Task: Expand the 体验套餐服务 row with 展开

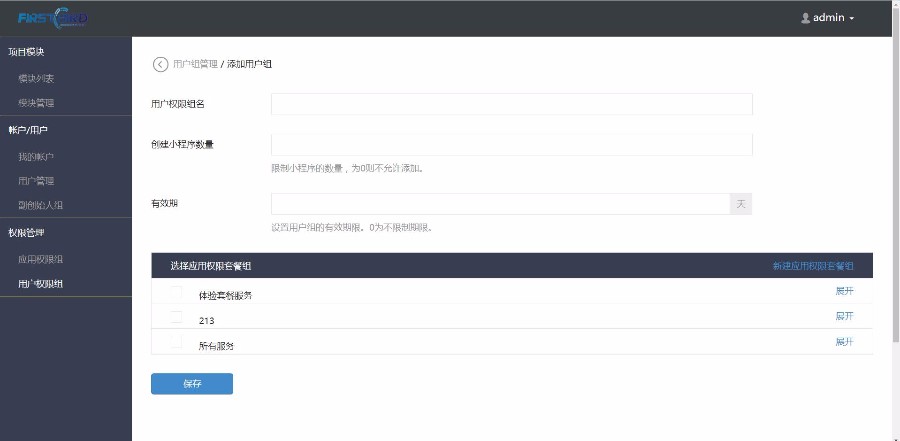Action: [x=844, y=291]
